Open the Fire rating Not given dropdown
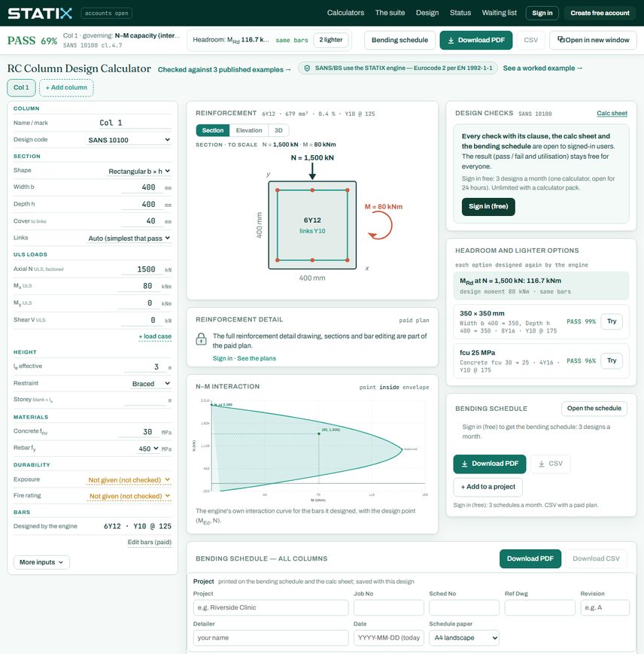This screenshot has height=654, width=644. [129, 496]
